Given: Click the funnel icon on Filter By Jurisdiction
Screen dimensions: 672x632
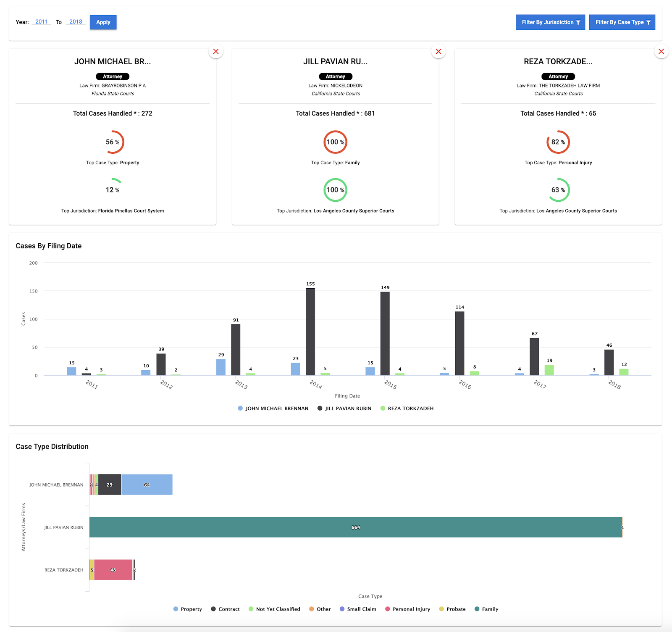Looking at the screenshot, I should [579, 22].
